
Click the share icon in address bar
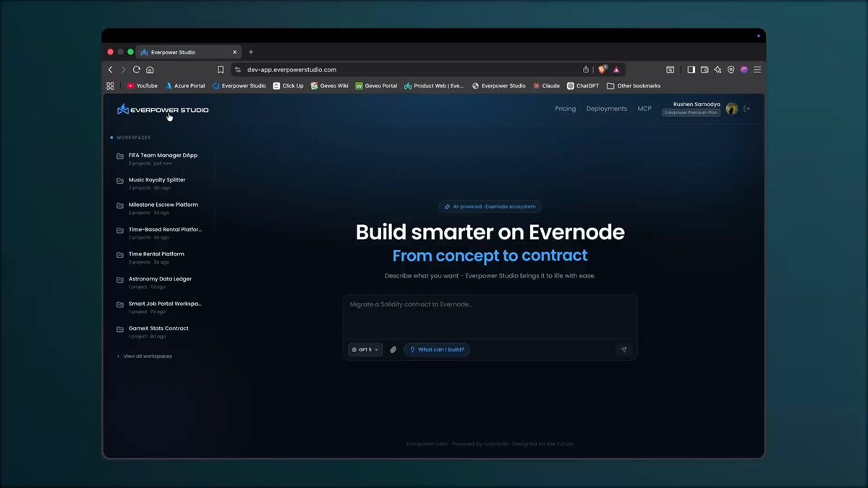point(586,69)
